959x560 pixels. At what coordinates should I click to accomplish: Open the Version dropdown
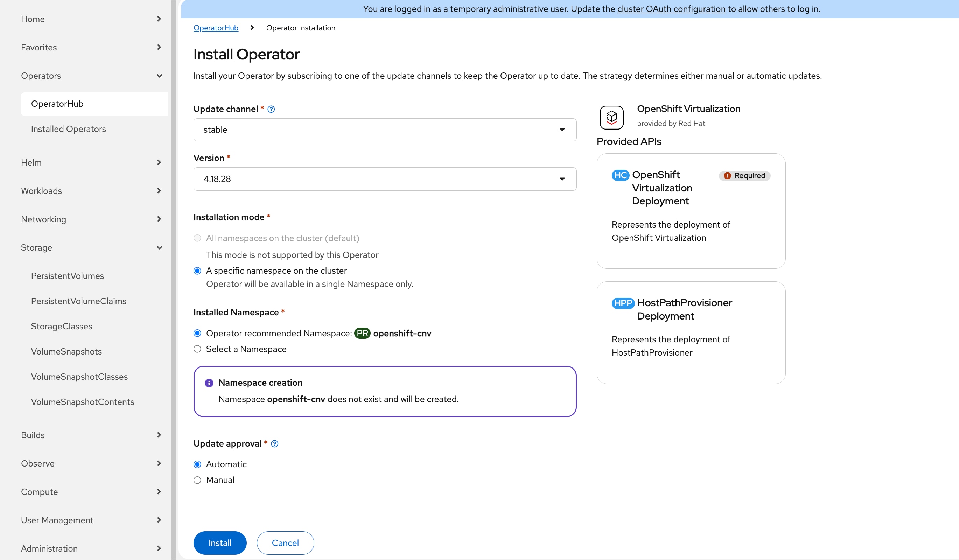point(385,179)
